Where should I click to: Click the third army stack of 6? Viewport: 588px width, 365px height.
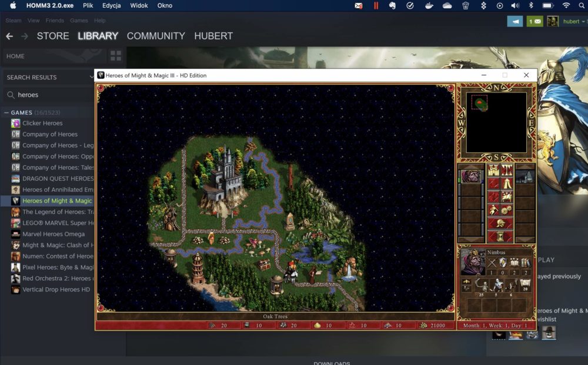[511, 287]
